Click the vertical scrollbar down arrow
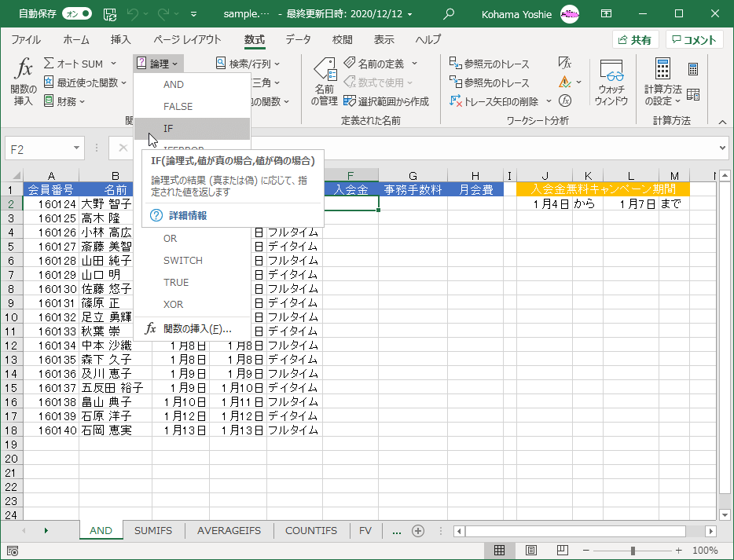Screen dimensions: 734x560 tap(725, 515)
